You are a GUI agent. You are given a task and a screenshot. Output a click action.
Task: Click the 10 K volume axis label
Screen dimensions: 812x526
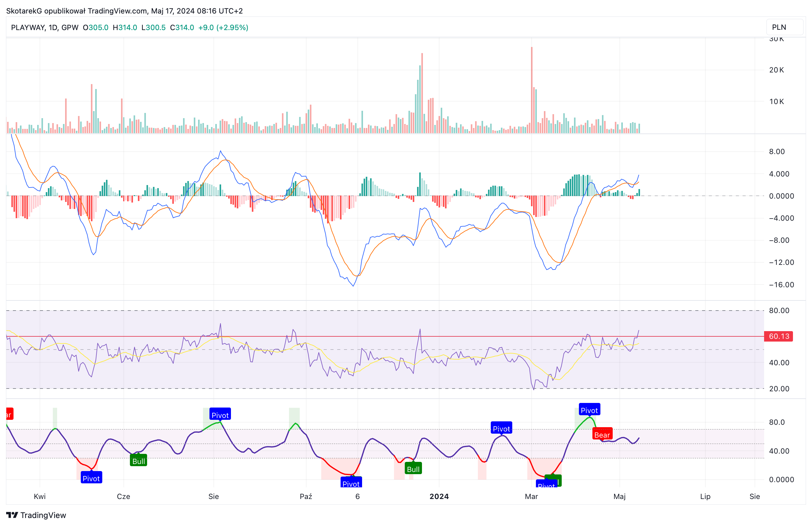(776, 101)
